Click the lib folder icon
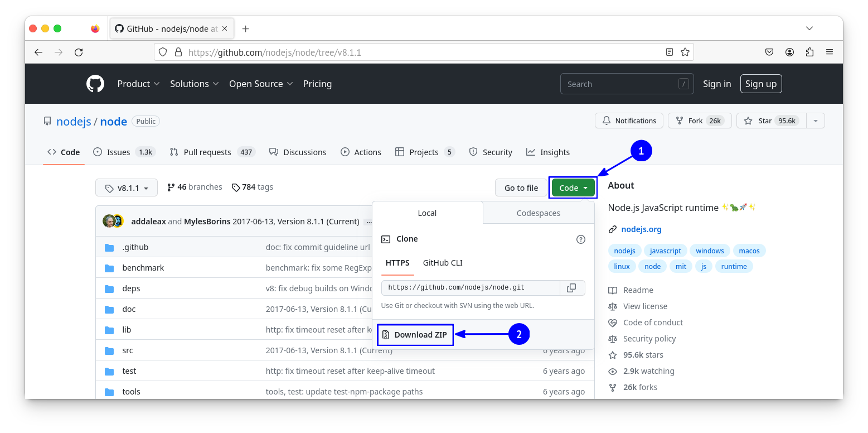868x433 pixels. tap(109, 330)
